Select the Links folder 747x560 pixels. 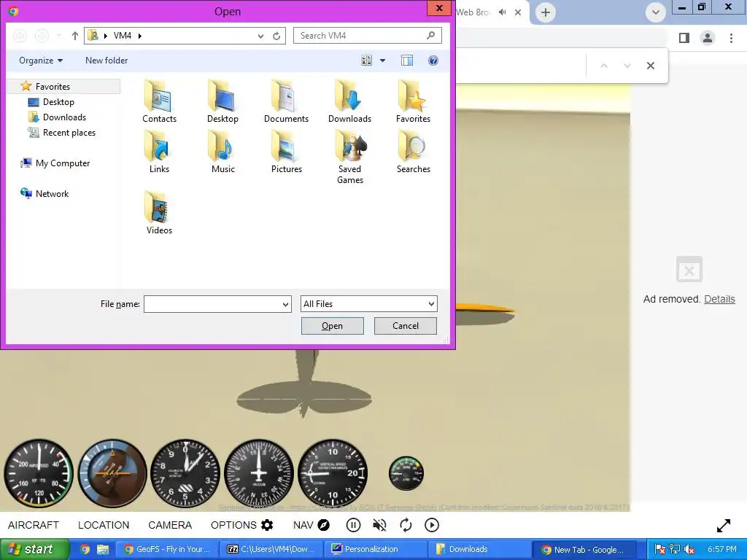coord(159,152)
